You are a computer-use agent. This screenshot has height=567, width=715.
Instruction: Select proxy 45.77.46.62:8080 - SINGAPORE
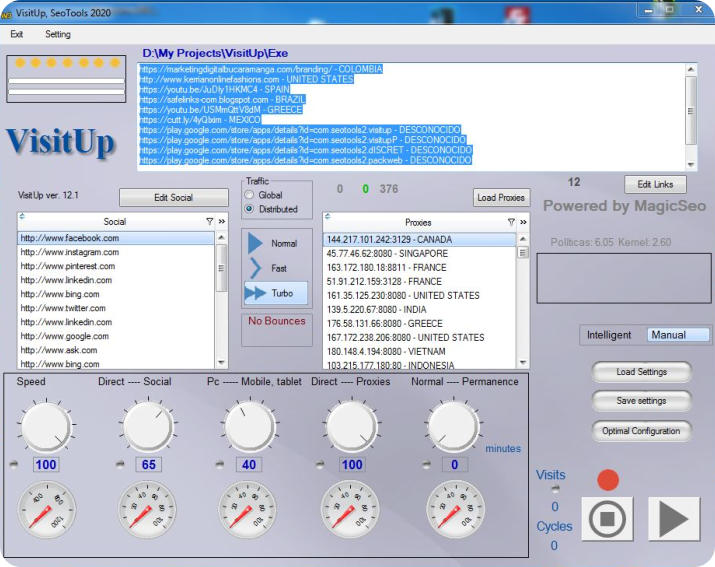pyautogui.click(x=420, y=254)
